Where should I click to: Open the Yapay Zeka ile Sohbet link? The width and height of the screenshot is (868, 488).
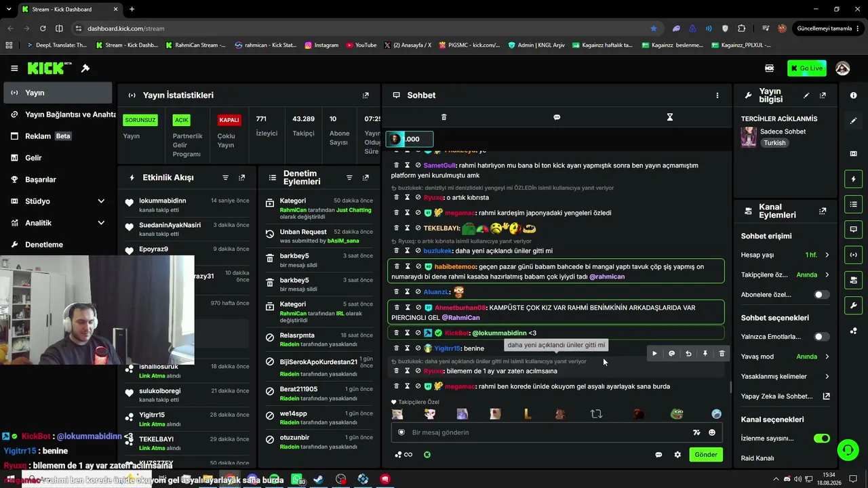[x=785, y=396]
